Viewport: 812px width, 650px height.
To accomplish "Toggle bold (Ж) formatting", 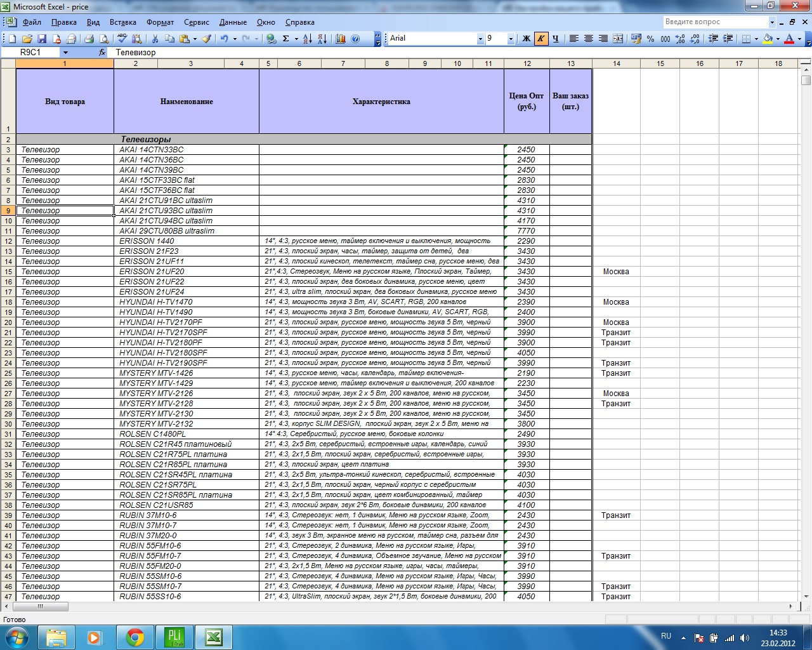I will tap(527, 39).
